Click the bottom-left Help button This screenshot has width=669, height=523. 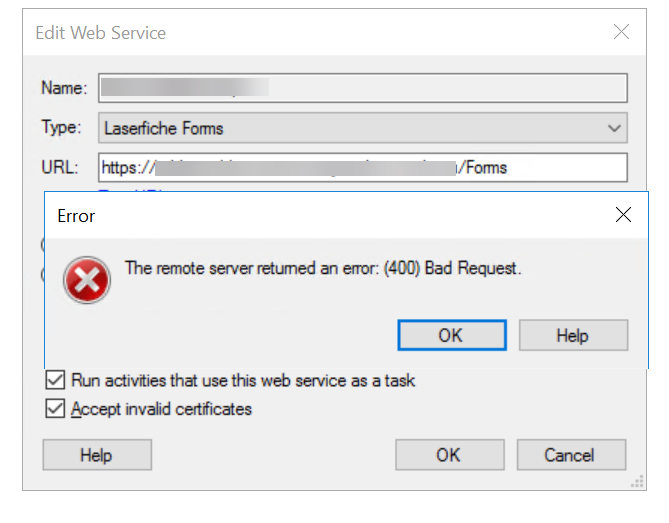pos(97,455)
